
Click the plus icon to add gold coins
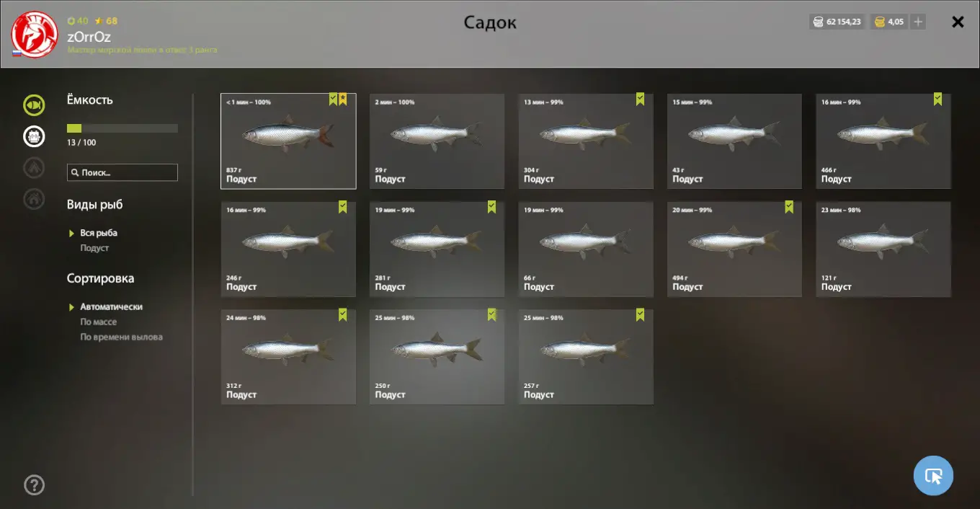click(x=918, y=22)
